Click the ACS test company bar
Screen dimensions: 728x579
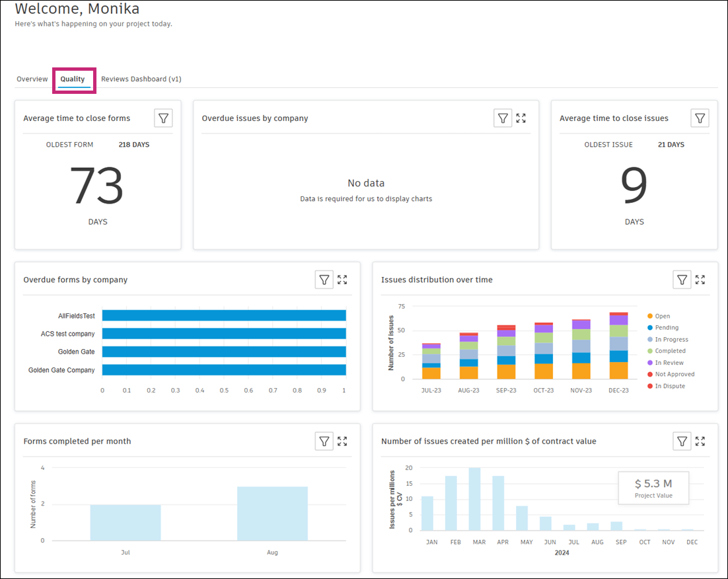click(224, 334)
